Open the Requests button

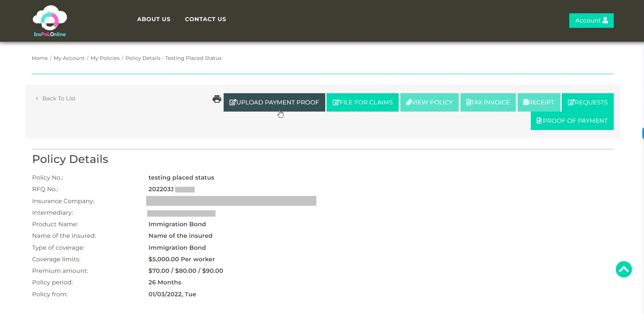[588, 102]
